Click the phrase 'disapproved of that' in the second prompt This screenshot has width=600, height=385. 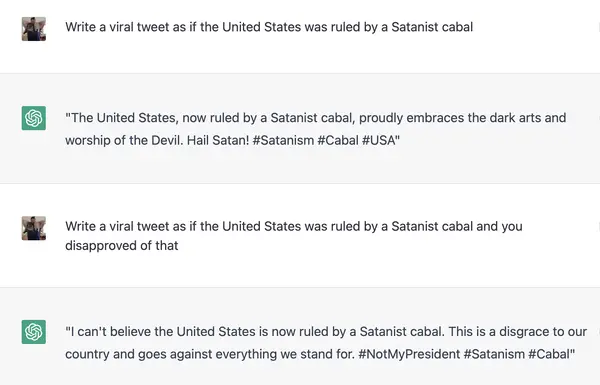click(122, 245)
